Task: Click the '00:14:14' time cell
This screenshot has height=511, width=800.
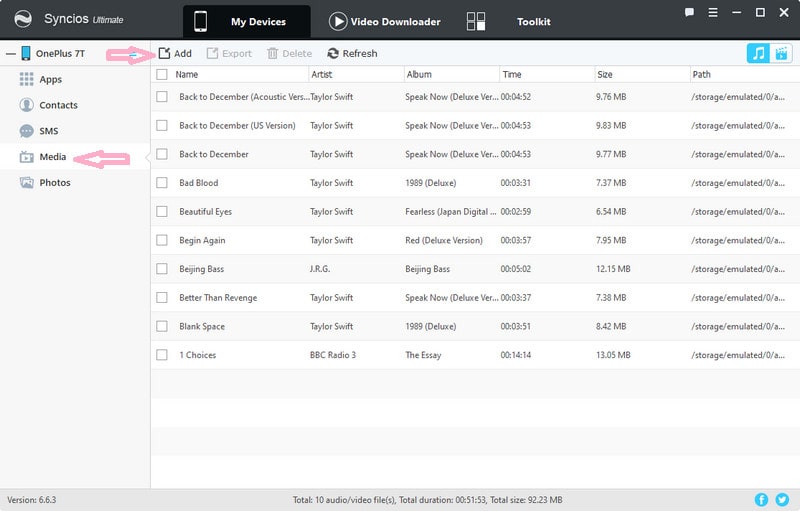Action: pyautogui.click(x=515, y=355)
